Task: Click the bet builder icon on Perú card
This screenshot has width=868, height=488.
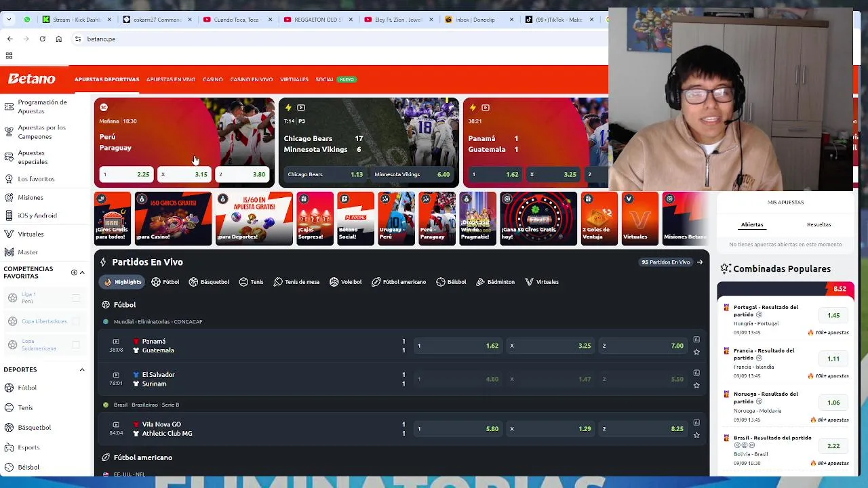Action: tap(103, 107)
